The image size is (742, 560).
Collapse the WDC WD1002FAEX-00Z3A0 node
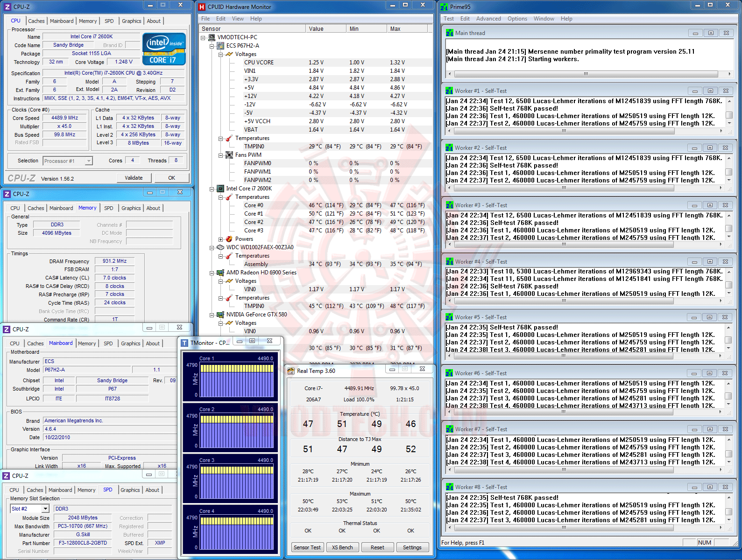[x=212, y=248]
